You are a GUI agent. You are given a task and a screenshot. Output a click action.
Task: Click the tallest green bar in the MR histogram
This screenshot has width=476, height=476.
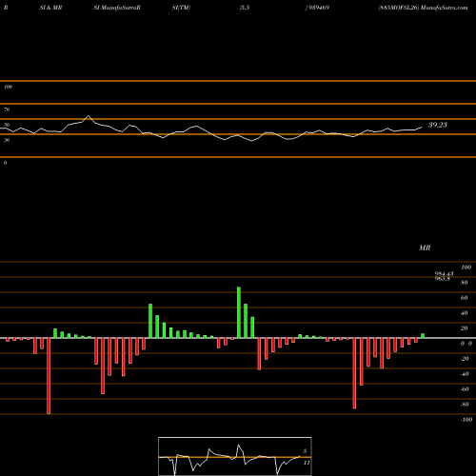pos(239,312)
